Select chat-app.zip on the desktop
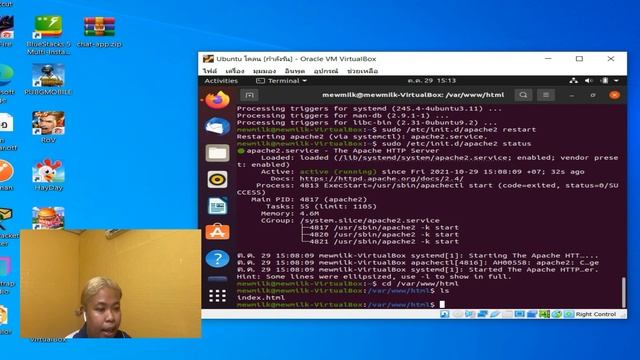This screenshot has height=360, width=640. [x=99, y=32]
